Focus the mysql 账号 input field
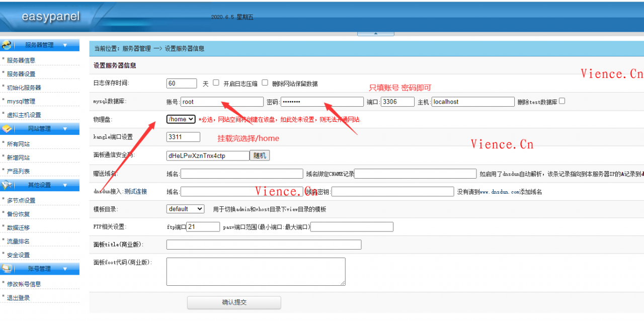The width and height of the screenshot is (644, 321). [x=222, y=102]
